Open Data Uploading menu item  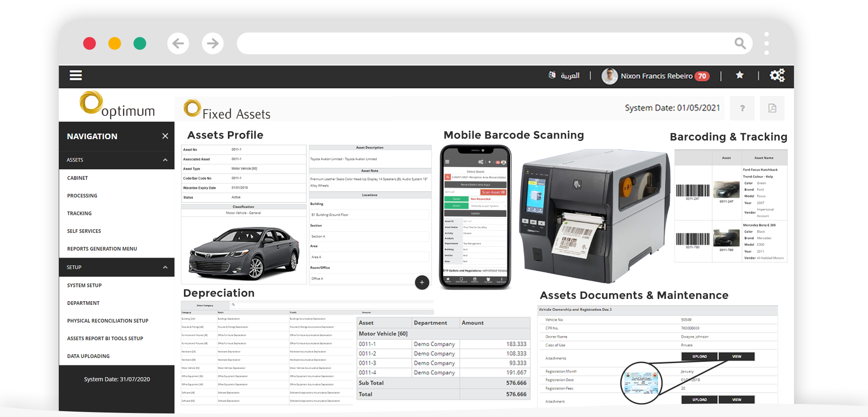pyautogui.click(x=88, y=356)
